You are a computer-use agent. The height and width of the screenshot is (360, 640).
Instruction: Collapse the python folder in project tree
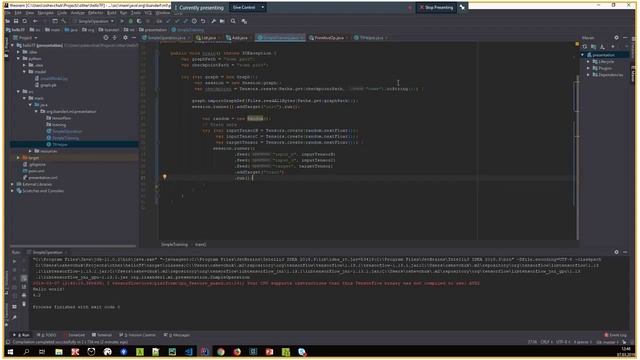coord(18,59)
